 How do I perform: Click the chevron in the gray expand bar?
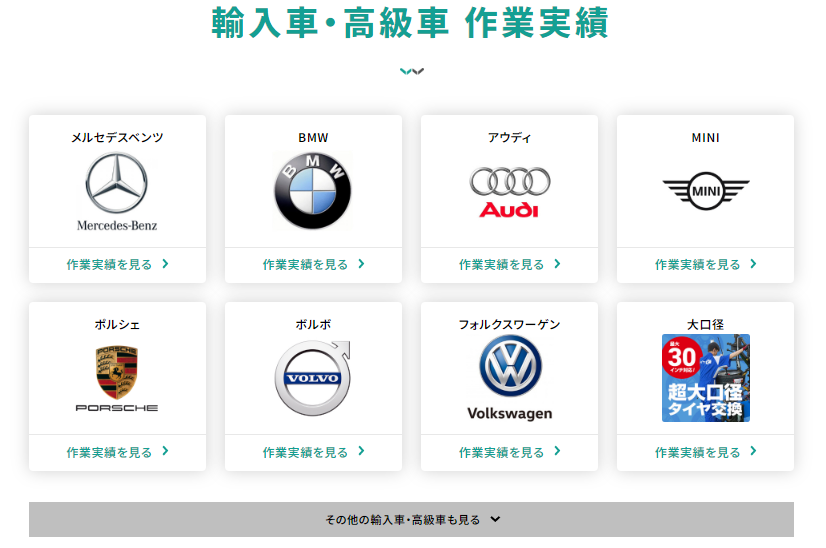495,520
